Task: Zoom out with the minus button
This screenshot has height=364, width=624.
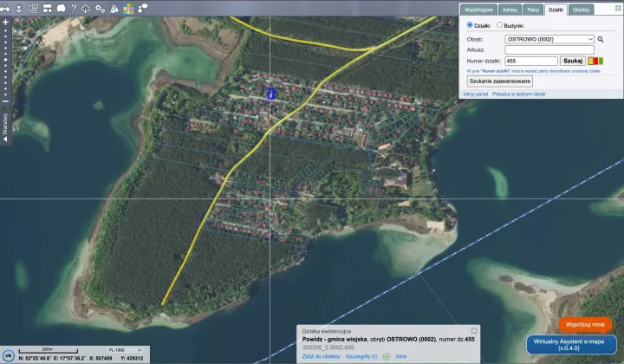Action: tap(5, 101)
